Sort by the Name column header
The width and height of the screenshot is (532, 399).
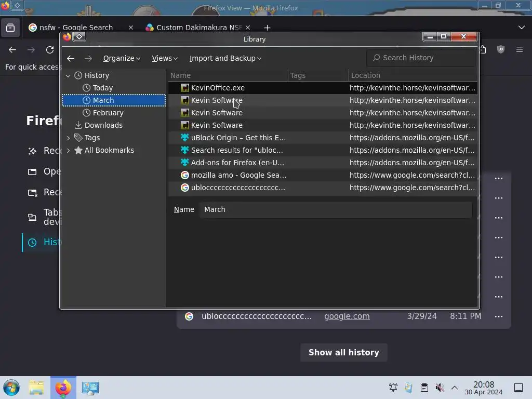pyautogui.click(x=228, y=75)
